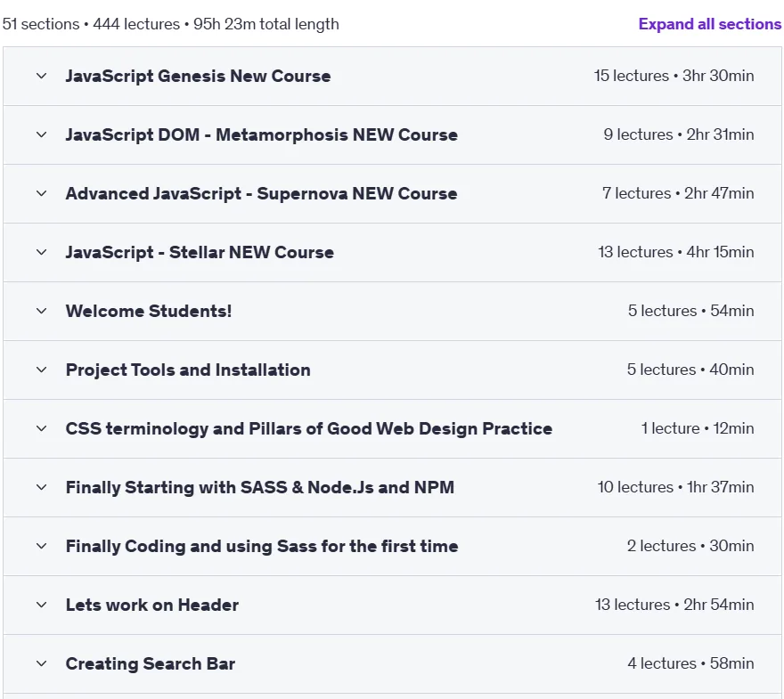Select Creating Search Bar section title
The image size is (784, 699).
click(150, 663)
